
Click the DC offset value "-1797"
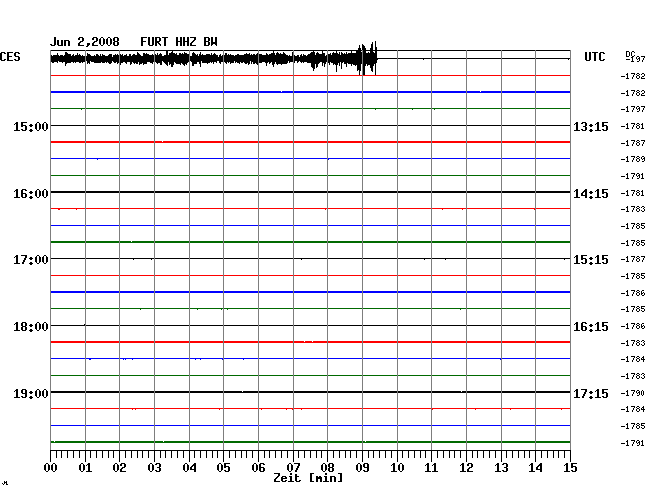(x=633, y=109)
